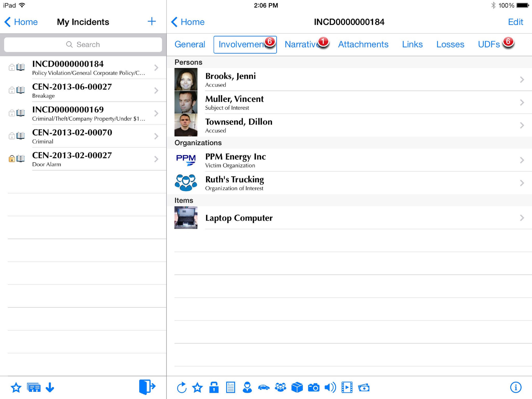
Task: Tap Vincent Muller photo thumbnail
Action: [x=186, y=102]
